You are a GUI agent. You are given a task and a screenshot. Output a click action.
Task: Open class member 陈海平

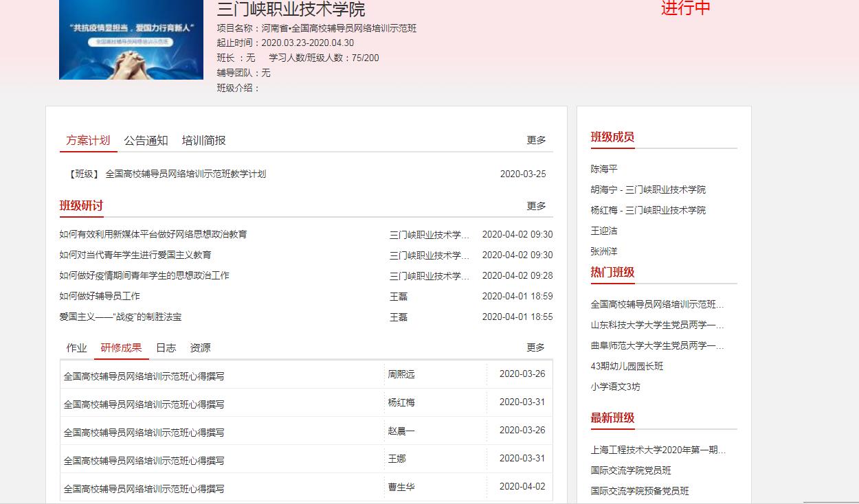(604, 169)
